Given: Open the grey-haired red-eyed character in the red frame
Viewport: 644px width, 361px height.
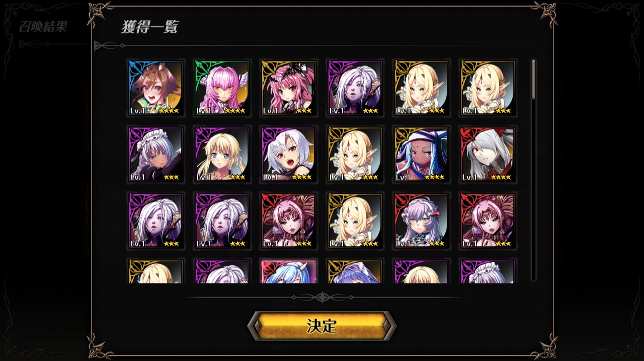Looking at the screenshot, I should click(x=488, y=155).
